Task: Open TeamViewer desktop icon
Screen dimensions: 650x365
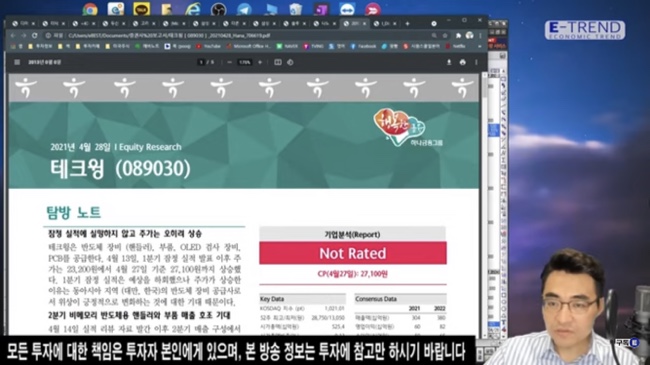Action: coord(347,9)
